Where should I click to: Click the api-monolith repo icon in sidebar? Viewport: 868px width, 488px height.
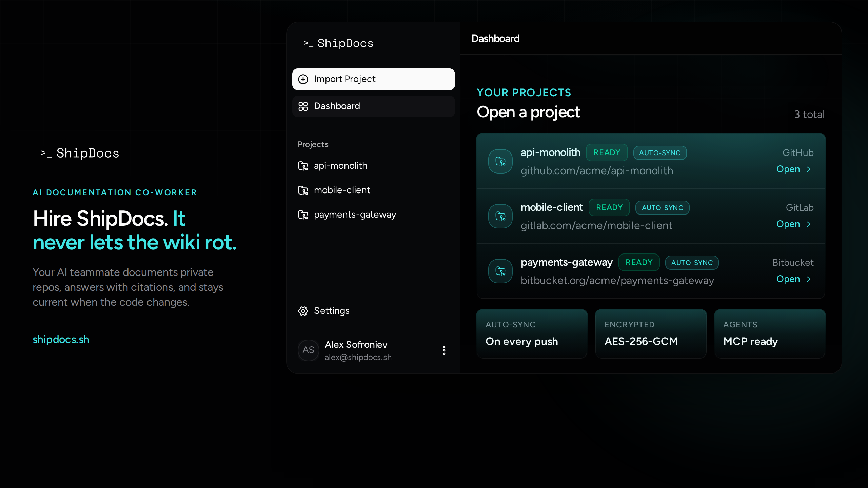(x=303, y=166)
